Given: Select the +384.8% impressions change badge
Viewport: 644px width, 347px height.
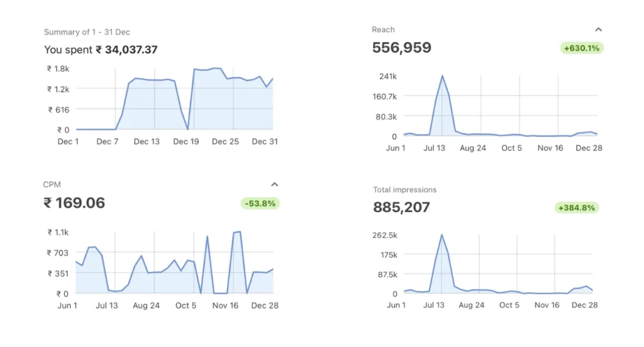Looking at the screenshot, I should point(577,207).
